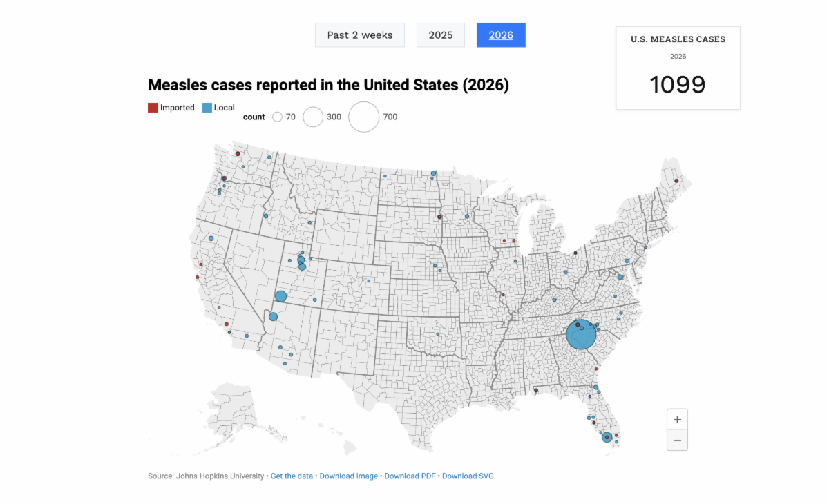
Task: Click the red Imported legend swatch
Action: (x=153, y=108)
